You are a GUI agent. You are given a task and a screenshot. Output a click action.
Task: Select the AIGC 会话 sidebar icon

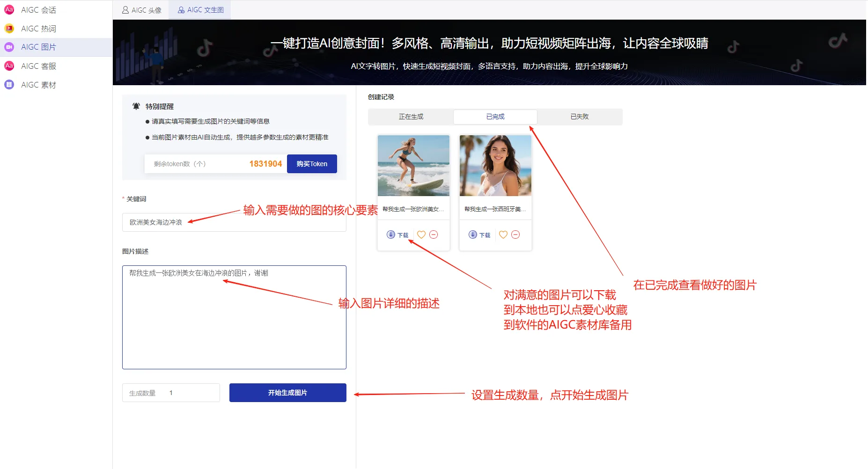9,9
